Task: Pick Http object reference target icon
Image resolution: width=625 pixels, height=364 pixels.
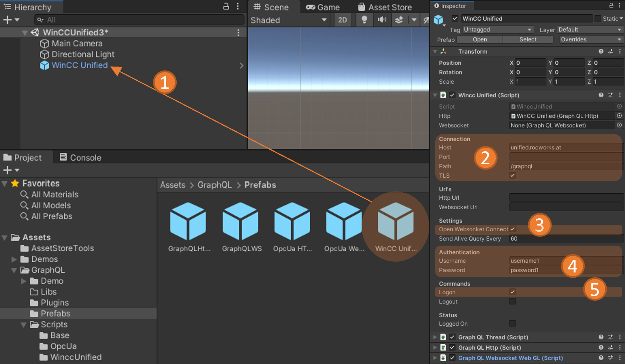Action: point(619,116)
